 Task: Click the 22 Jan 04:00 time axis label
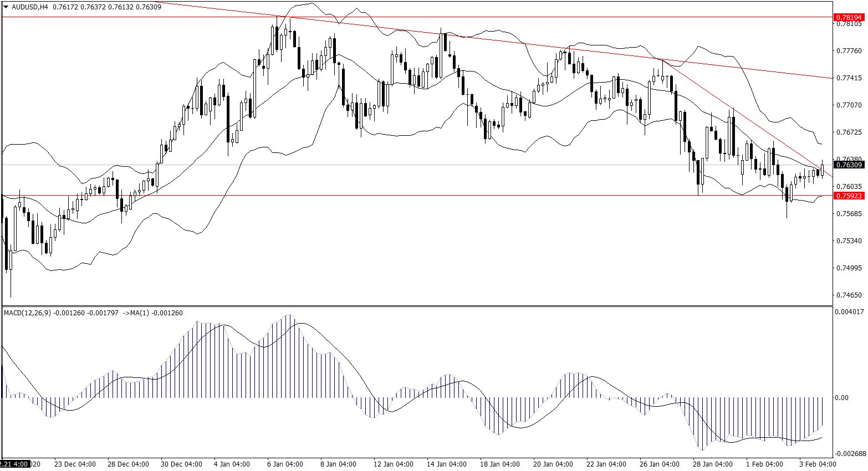[606, 464]
